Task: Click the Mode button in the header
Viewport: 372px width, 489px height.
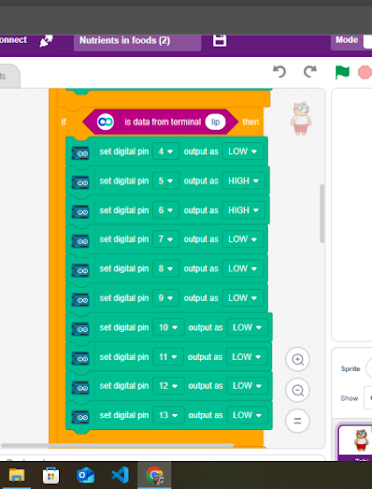Action: [x=347, y=40]
